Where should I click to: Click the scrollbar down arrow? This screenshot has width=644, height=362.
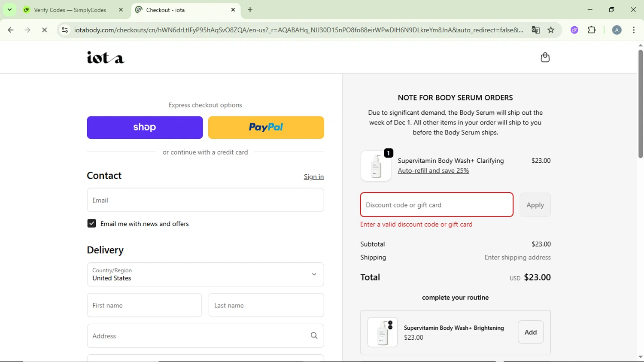pos(640,357)
